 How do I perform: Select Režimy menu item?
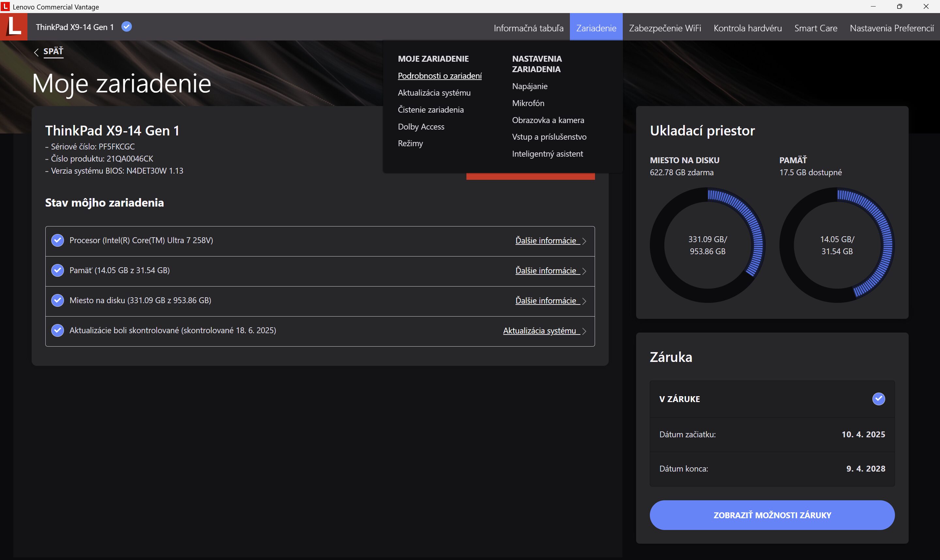[x=410, y=143]
